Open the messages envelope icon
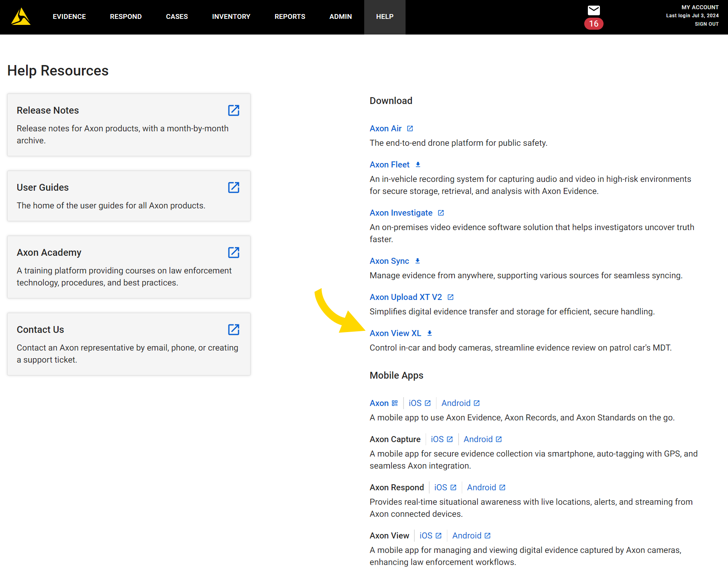 [x=593, y=10]
